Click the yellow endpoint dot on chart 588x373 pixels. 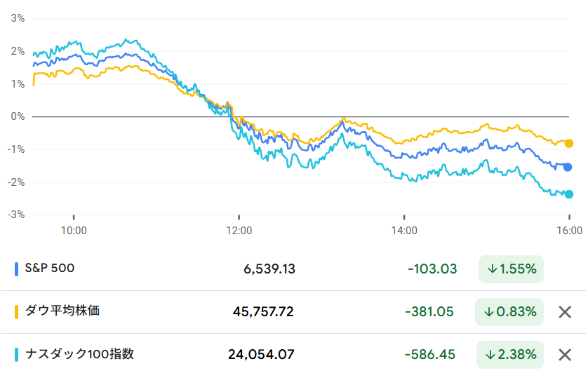[569, 144]
